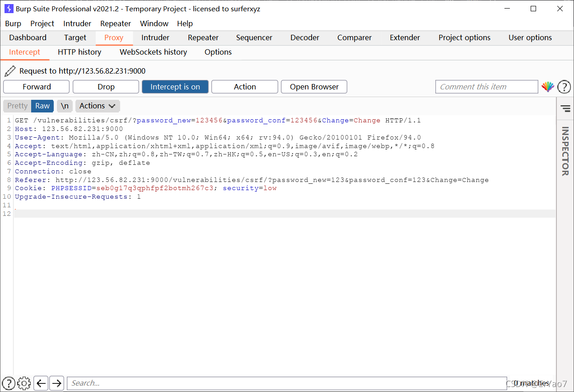574x392 pixels.
Task: Open the INSPECTOR side panel
Action: coord(565,151)
